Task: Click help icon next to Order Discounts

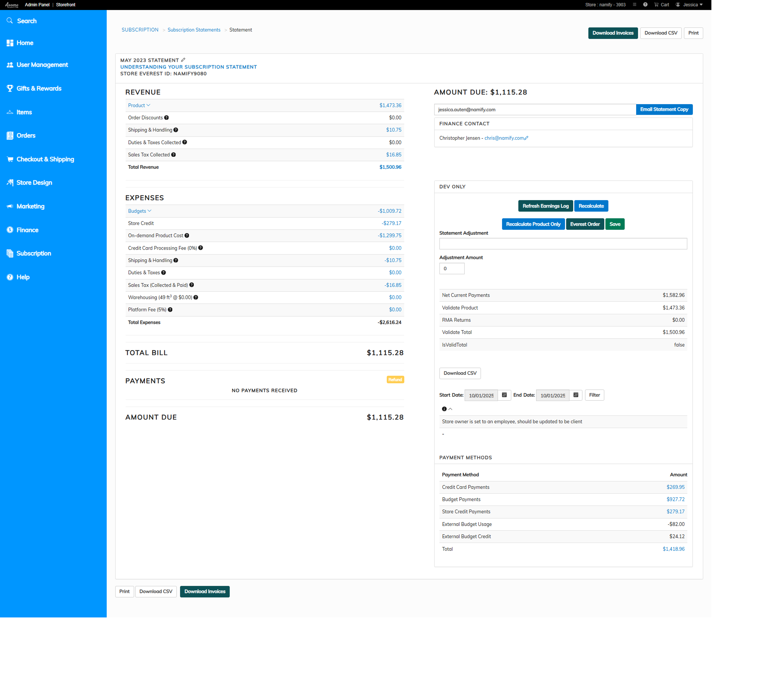Action: tap(166, 118)
